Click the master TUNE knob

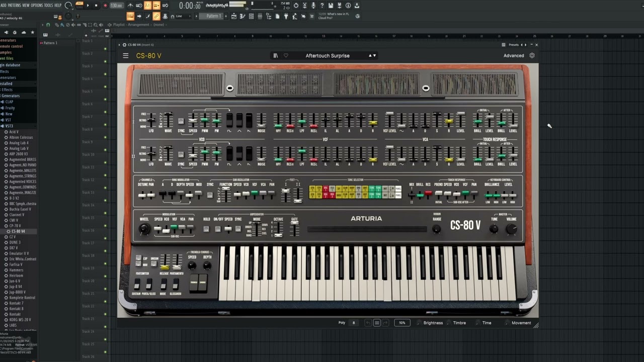pos(494,229)
